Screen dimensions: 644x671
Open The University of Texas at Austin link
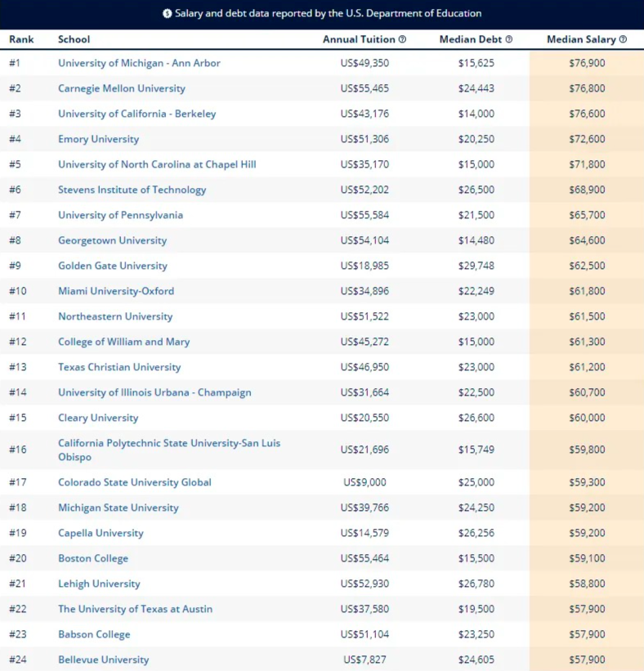135,609
